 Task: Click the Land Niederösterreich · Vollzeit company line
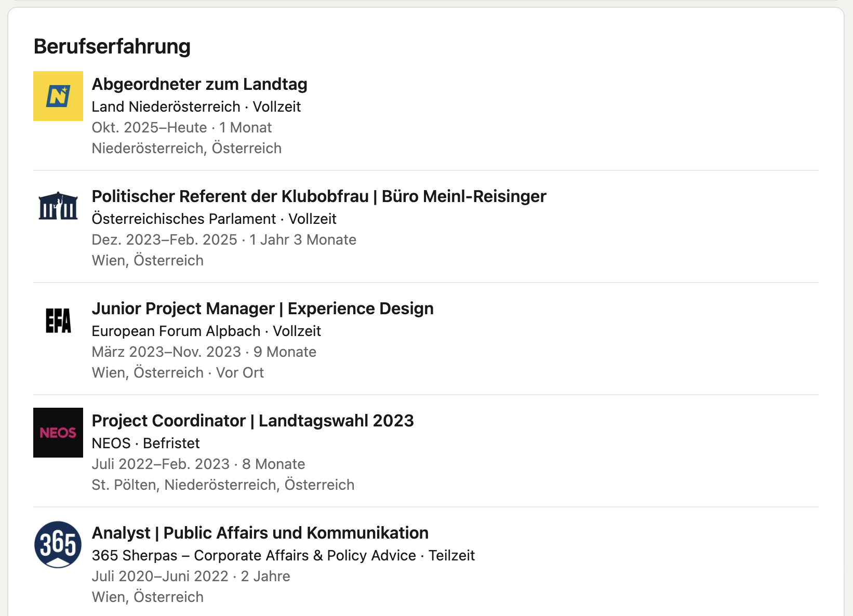click(196, 106)
